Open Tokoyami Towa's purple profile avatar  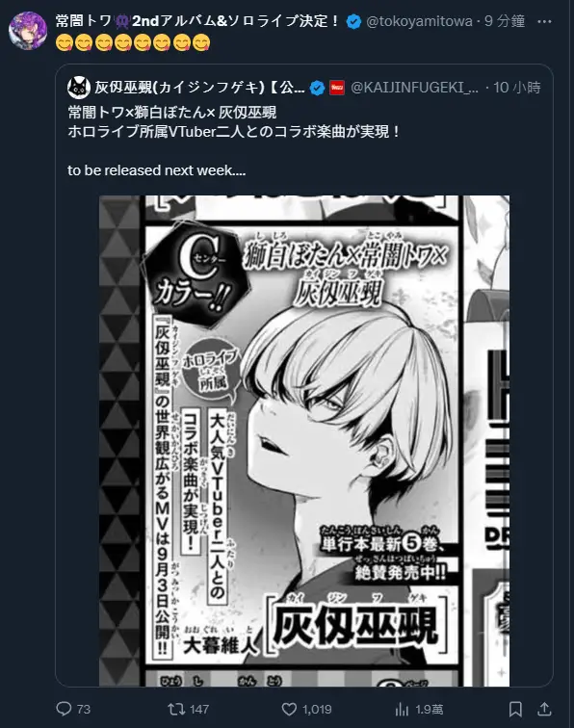[x=28, y=31]
